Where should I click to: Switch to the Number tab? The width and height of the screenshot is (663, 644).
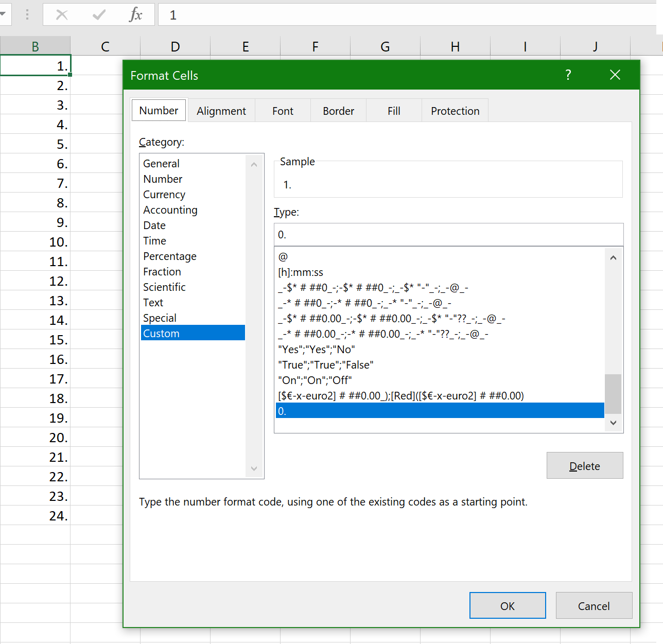[159, 110]
